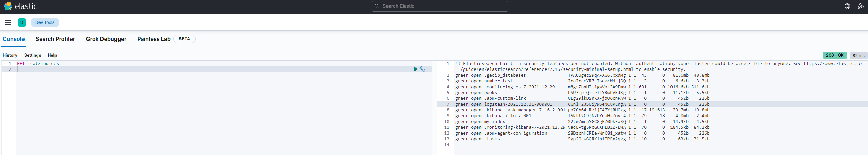Viewport: 868px width, 155px height.
Task: Click the .tasks index name
Action: tap(492, 139)
